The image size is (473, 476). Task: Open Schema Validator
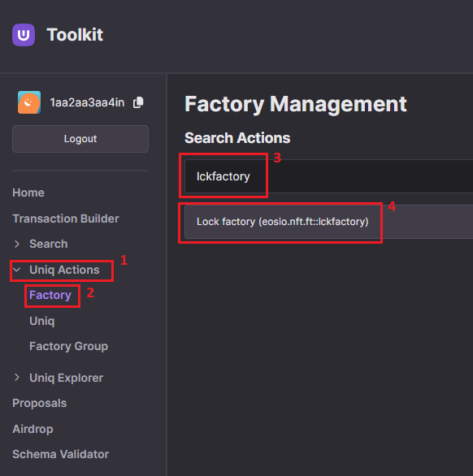(x=60, y=454)
